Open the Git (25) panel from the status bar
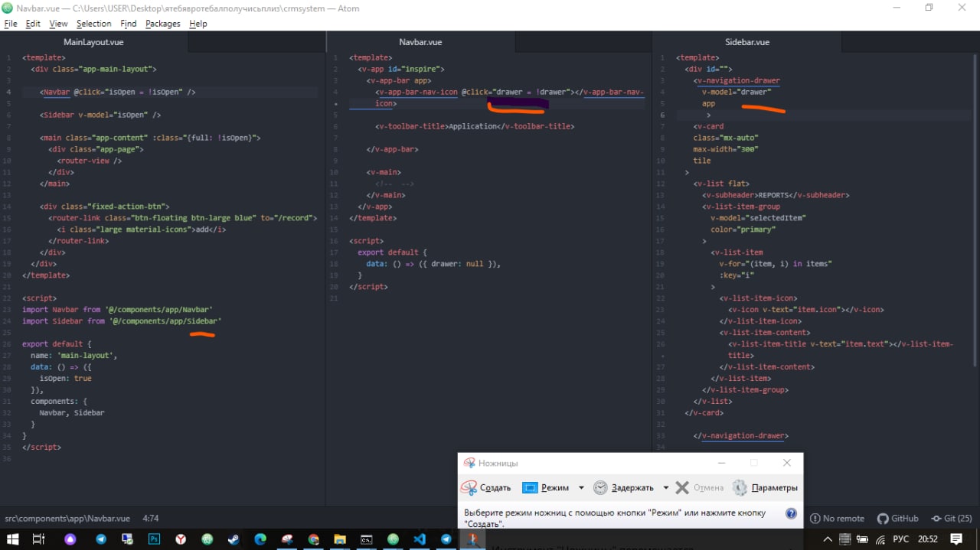The height and width of the screenshot is (550, 980). pos(952,518)
